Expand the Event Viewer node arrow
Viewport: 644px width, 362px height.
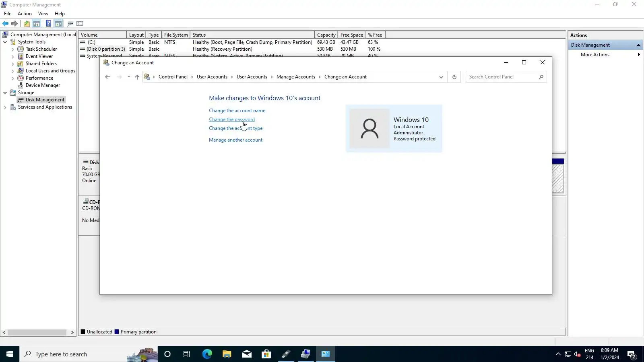(x=12, y=56)
